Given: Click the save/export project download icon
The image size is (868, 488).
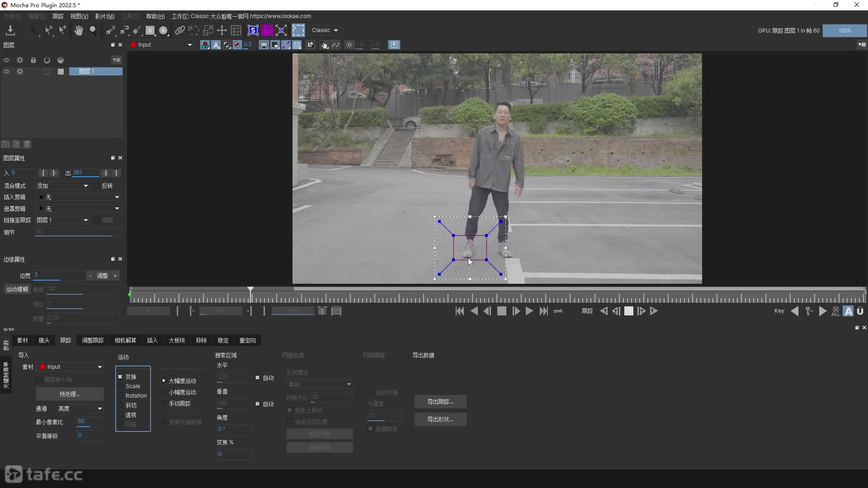Looking at the screenshot, I should 10,30.
